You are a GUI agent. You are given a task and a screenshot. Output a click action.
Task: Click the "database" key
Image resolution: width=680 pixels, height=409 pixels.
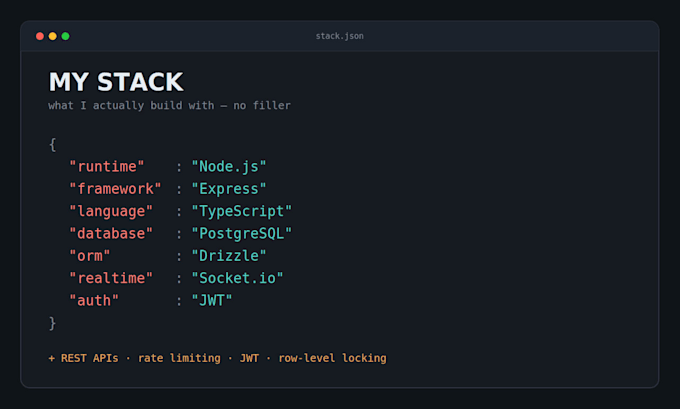[x=111, y=233]
